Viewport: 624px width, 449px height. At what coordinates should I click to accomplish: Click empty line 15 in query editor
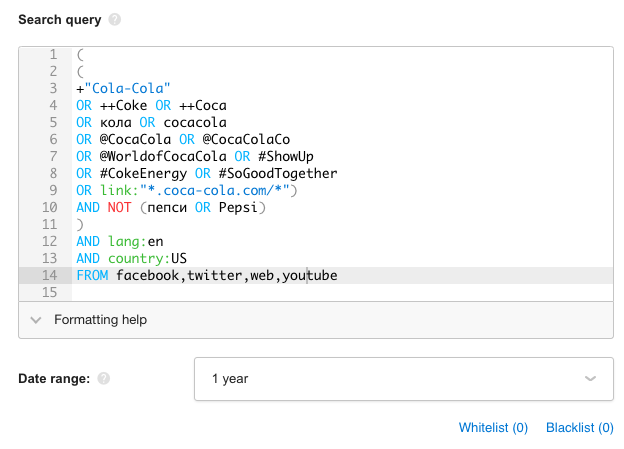[342, 293]
